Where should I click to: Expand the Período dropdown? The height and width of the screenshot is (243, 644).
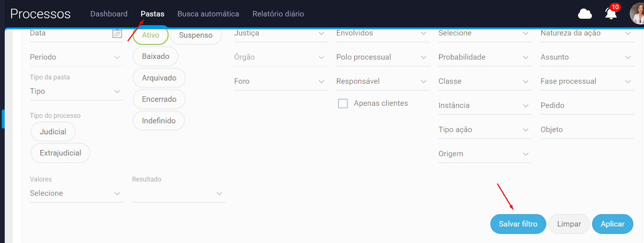(76, 57)
